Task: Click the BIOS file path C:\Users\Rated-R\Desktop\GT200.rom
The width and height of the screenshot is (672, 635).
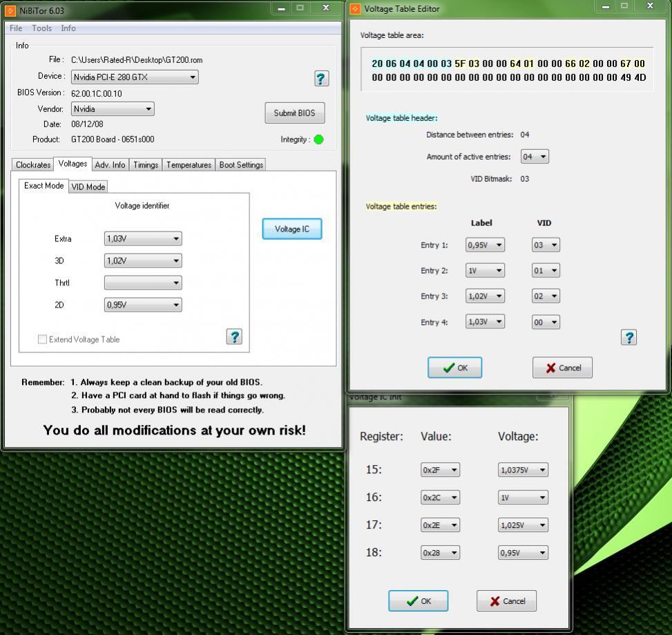Action: [137, 60]
